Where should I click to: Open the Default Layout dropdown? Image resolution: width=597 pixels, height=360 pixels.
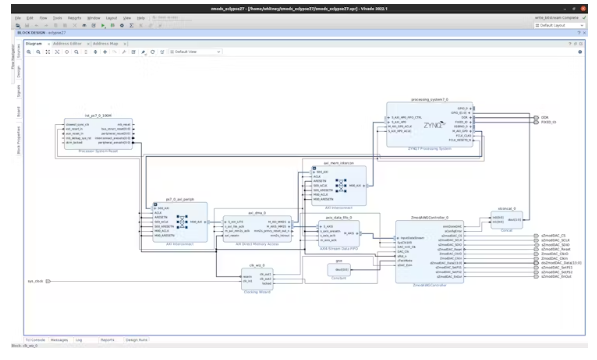pyautogui.click(x=559, y=25)
